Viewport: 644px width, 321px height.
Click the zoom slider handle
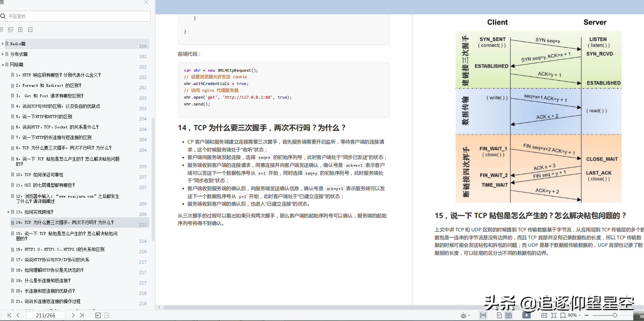pos(615,315)
